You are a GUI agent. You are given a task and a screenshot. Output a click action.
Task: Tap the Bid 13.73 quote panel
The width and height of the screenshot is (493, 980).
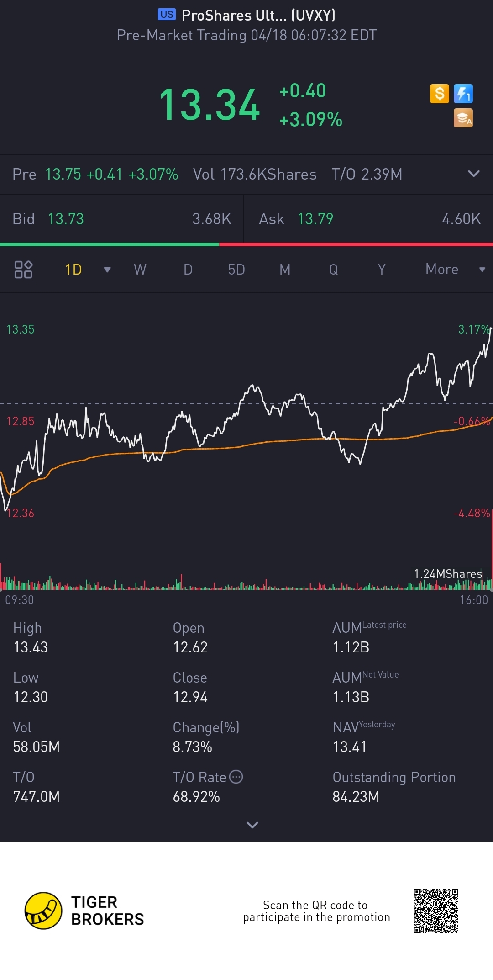point(122,219)
